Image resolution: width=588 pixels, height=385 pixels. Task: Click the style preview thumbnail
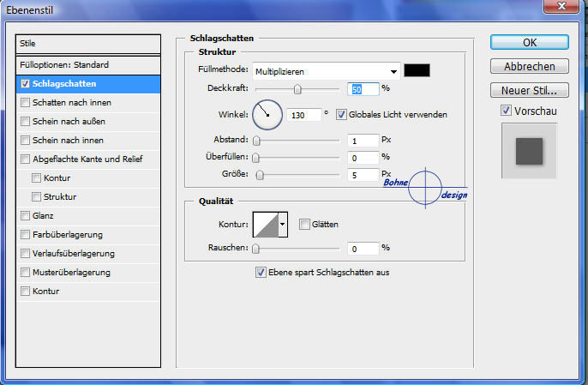529,151
